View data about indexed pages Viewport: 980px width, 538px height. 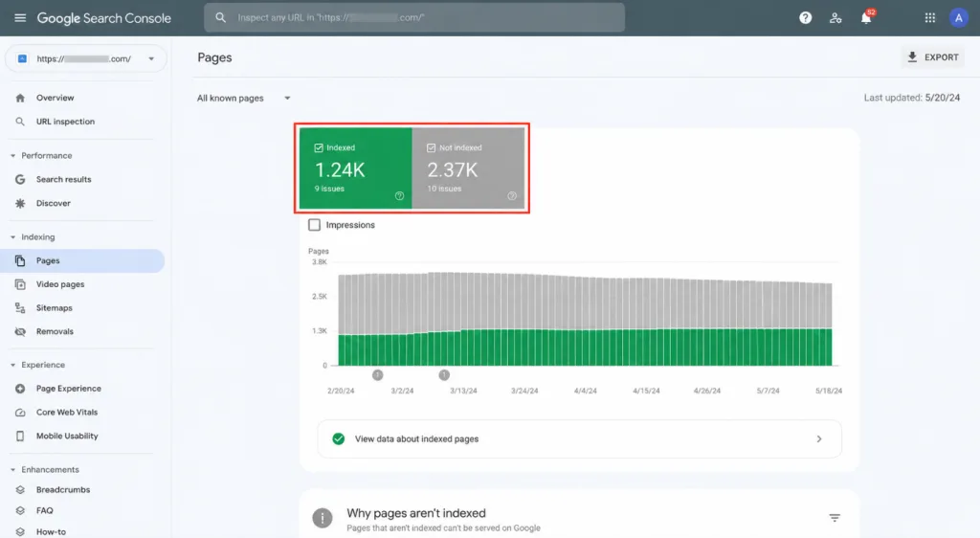579,438
